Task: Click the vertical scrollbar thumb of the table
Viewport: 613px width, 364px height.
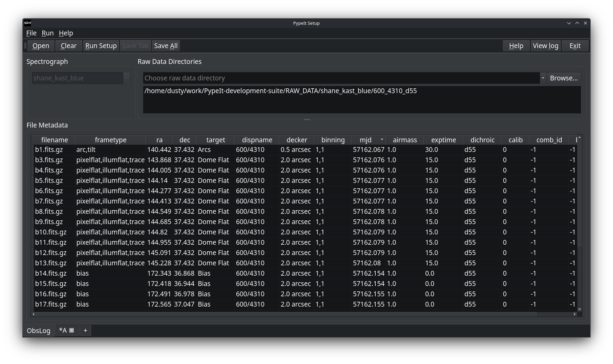Action: click(x=580, y=193)
